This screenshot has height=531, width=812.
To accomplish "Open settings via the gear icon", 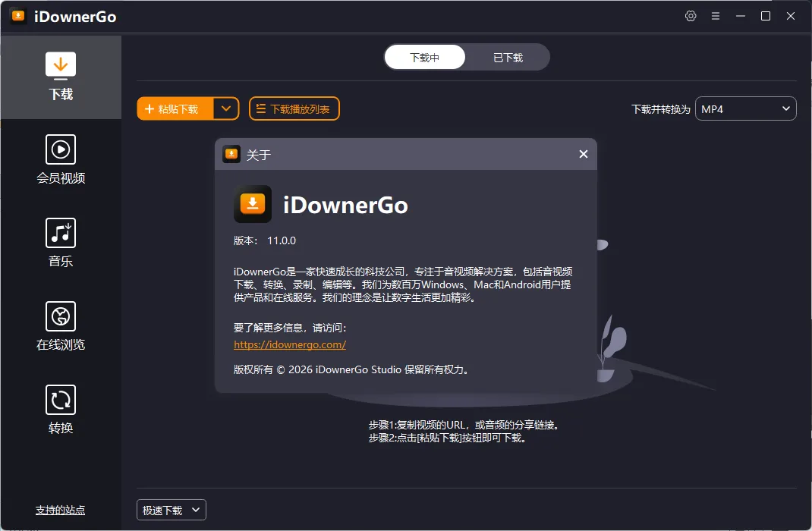I will pyautogui.click(x=691, y=16).
